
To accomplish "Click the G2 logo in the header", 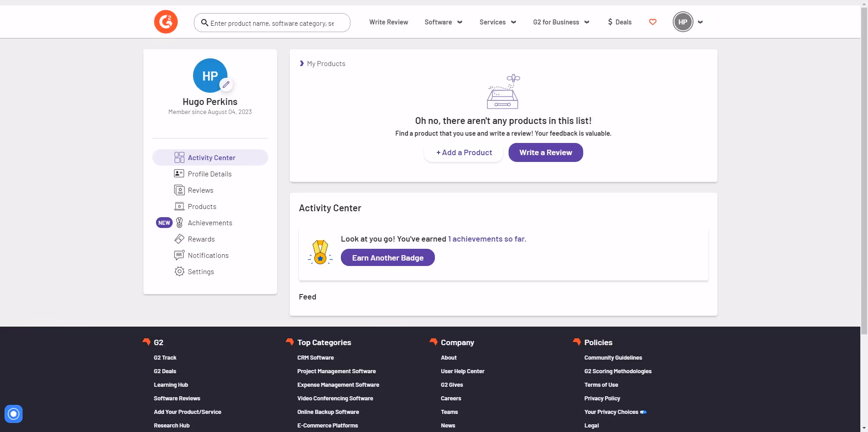I will pos(166,22).
